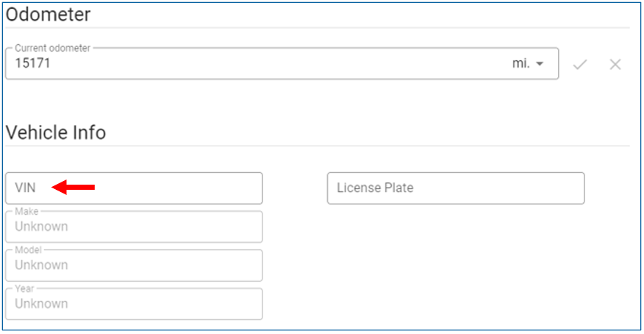Focus the Current odometer field showing 15171

tap(282, 63)
